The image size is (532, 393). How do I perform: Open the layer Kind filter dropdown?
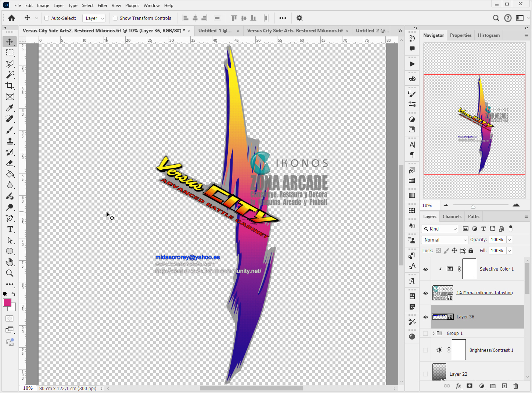439,229
